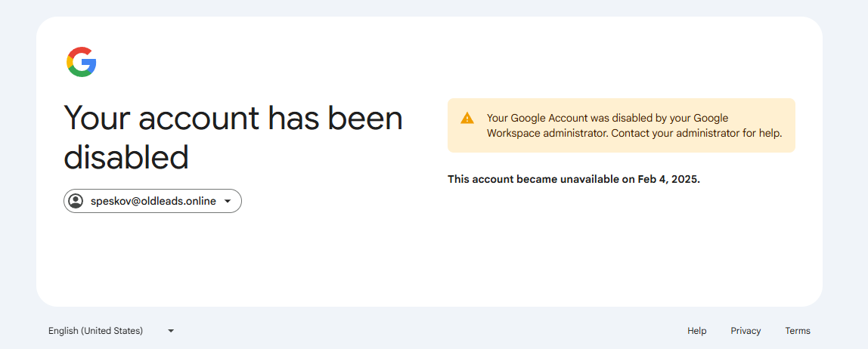Image resolution: width=868 pixels, height=349 pixels.
Task: Click the profile avatar icon beside the email
Action: [x=76, y=201]
